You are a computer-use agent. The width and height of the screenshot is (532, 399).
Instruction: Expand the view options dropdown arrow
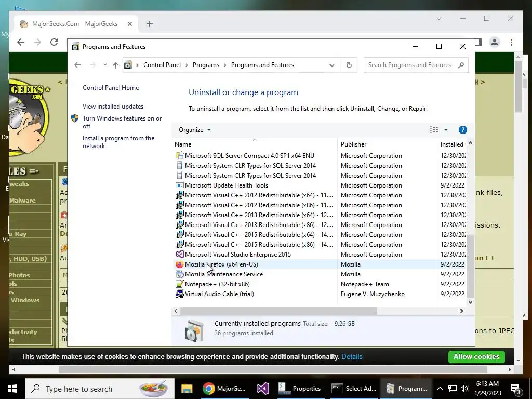(446, 130)
